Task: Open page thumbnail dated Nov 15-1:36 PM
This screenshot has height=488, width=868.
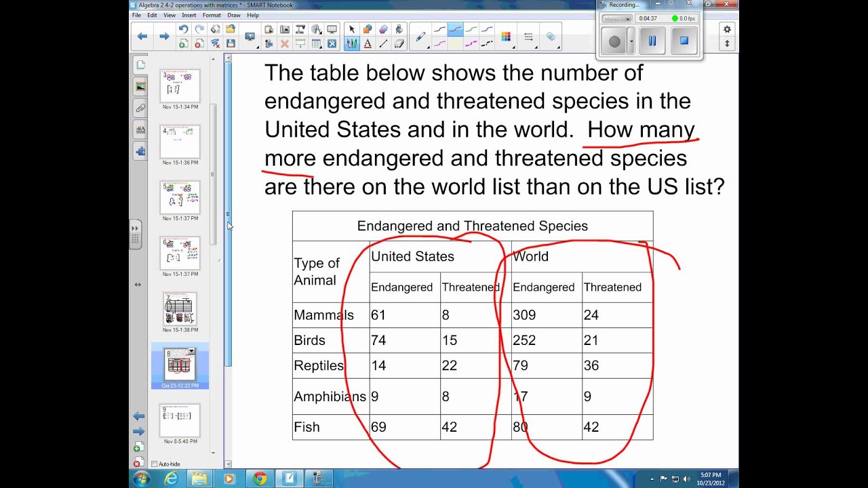Action: click(x=180, y=142)
